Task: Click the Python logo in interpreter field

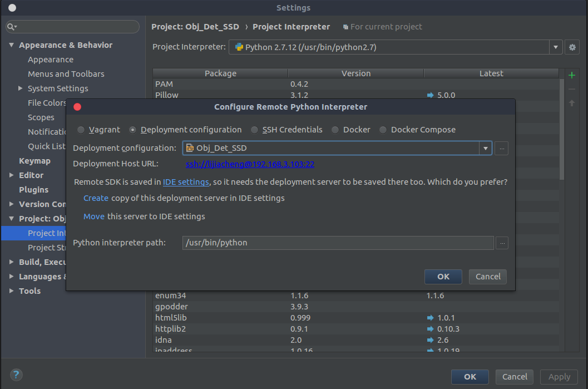Action: coord(239,47)
